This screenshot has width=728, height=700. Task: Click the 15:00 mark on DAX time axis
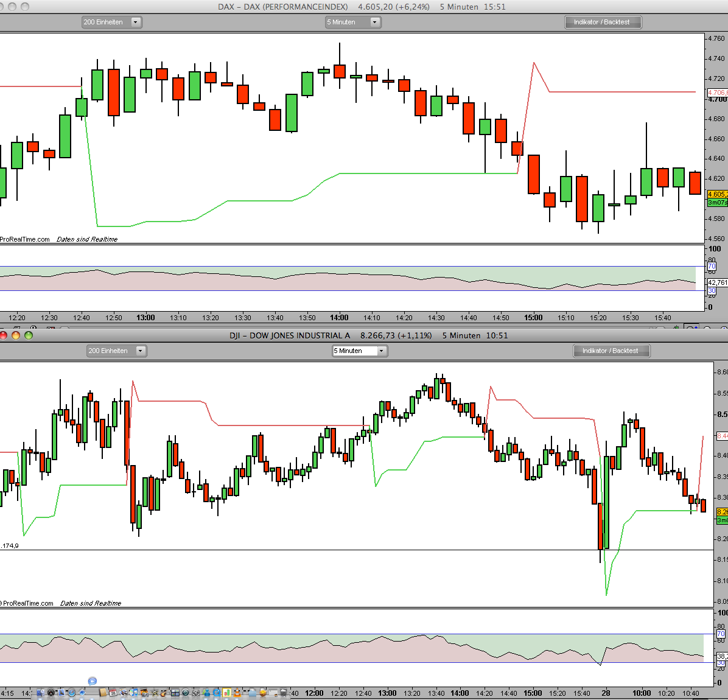[x=533, y=318]
